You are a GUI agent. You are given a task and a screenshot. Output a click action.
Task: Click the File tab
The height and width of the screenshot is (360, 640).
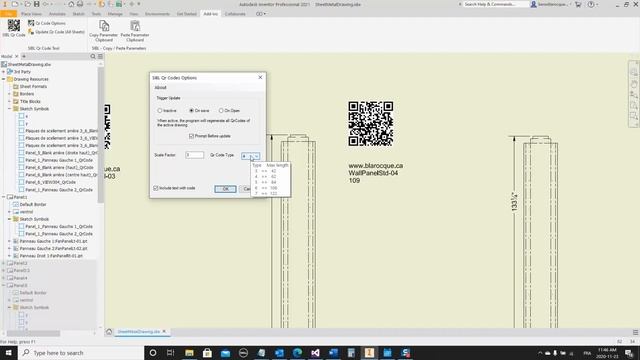pyautogui.click(x=8, y=14)
